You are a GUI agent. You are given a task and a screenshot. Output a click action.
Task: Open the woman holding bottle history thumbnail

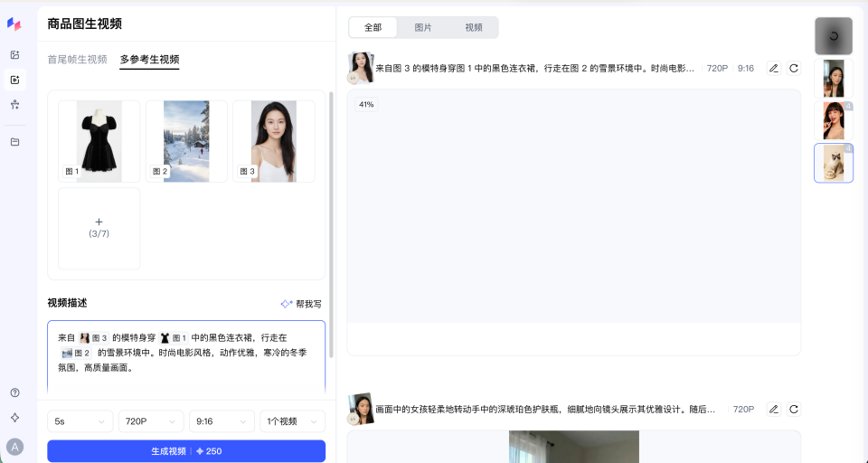click(x=833, y=79)
